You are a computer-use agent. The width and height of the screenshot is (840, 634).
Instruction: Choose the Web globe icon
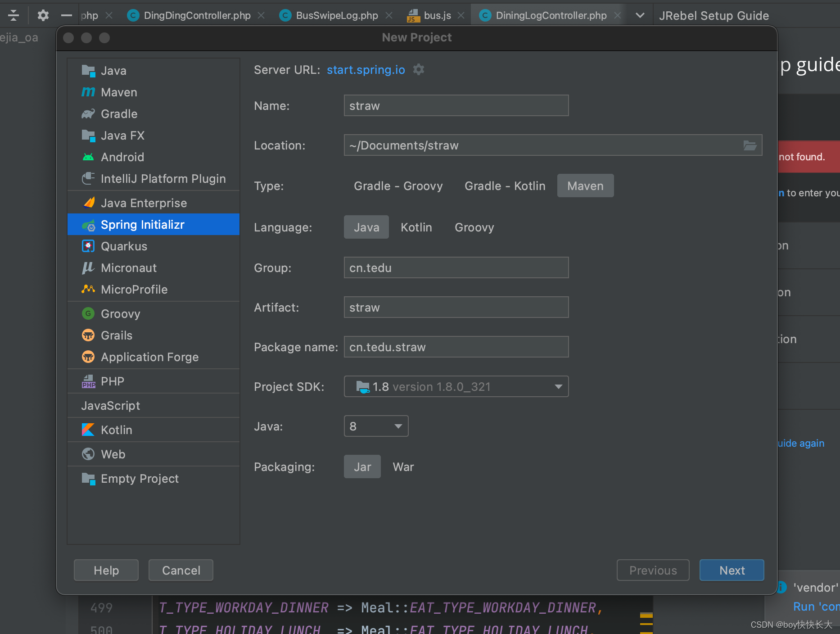pos(88,454)
